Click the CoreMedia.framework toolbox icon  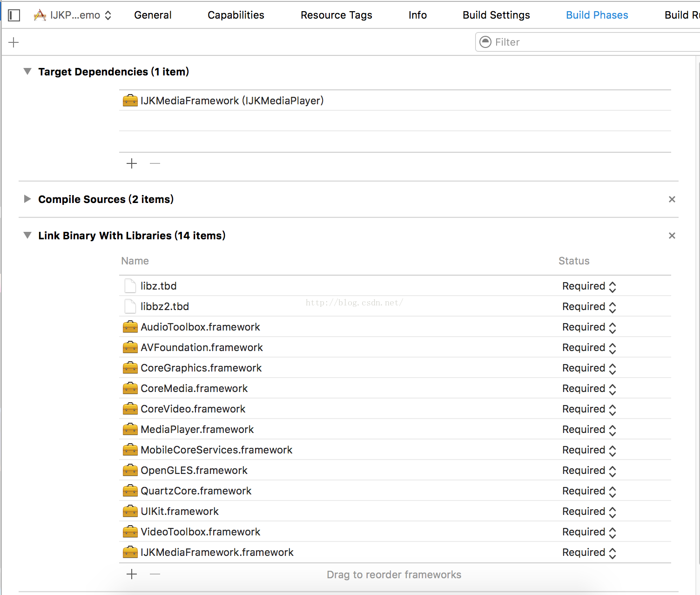pyautogui.click(x=130, y=388)
